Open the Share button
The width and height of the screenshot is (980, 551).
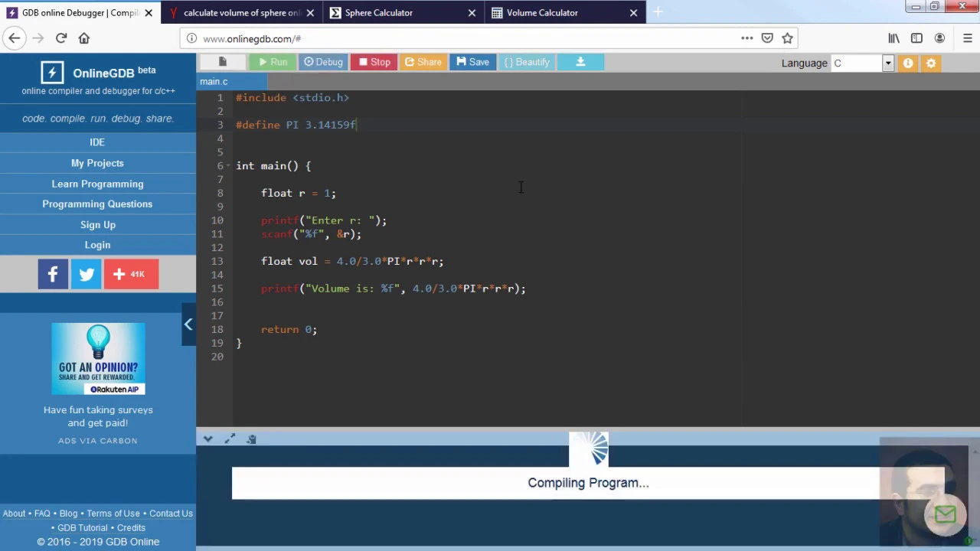point(423,62)
